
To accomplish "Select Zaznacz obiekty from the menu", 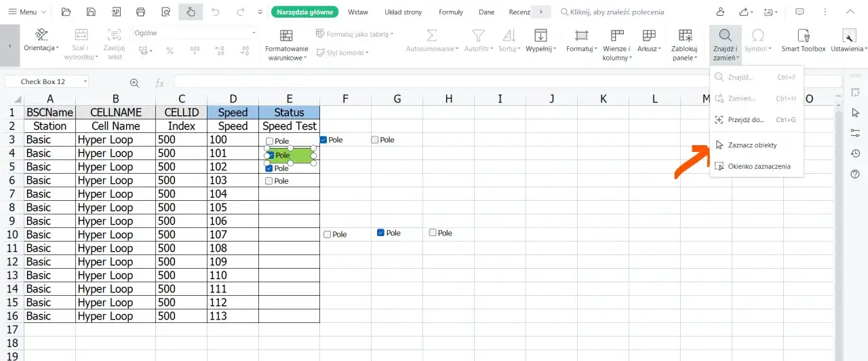I will pyautogui.click(x=752, y=145).
